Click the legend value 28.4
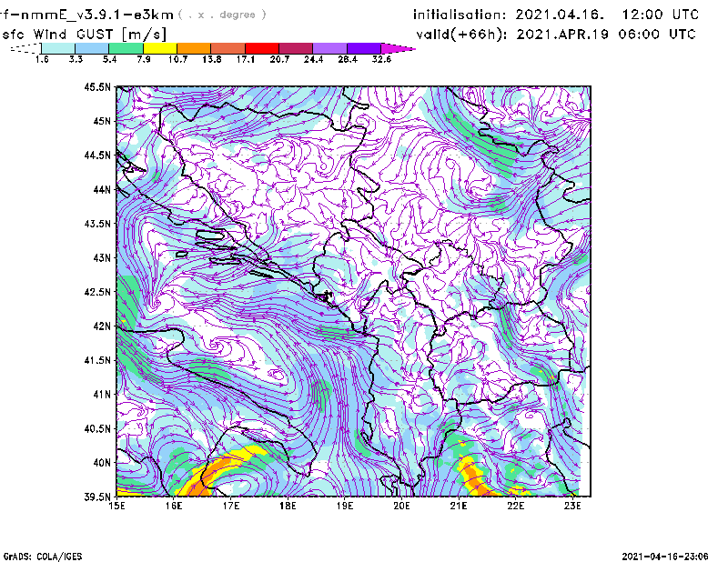The width and height of the screenshot is (728, 562). pyautogui.click(x=348, y=59)
